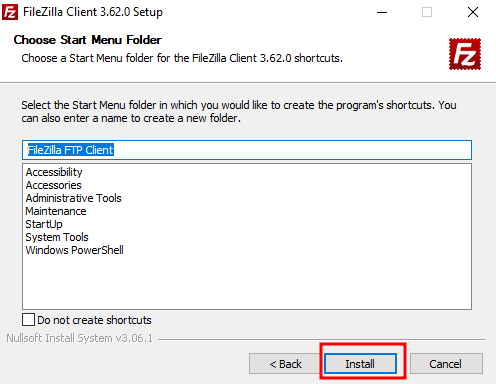Click the disabled maximize button
This screenshot has width=496, height=384.
point(427,12)
